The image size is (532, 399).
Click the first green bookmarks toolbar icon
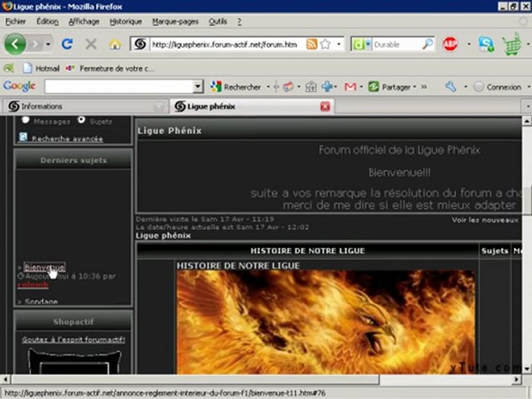(x=8, y=68)
